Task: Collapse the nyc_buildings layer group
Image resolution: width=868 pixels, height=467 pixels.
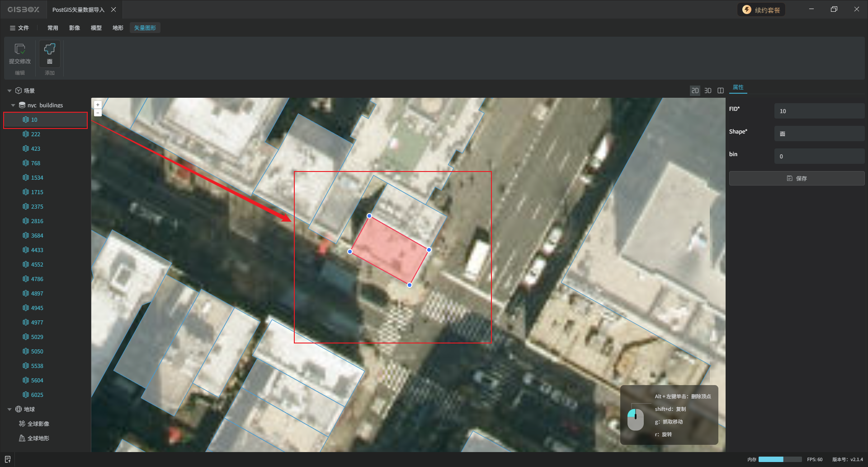Action: coord(13,105)
